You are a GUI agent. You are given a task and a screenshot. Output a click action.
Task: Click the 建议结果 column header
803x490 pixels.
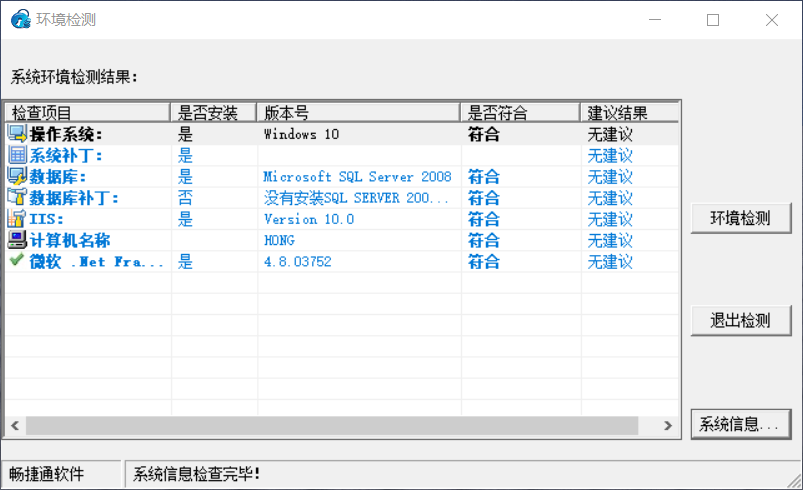point(629,113)
